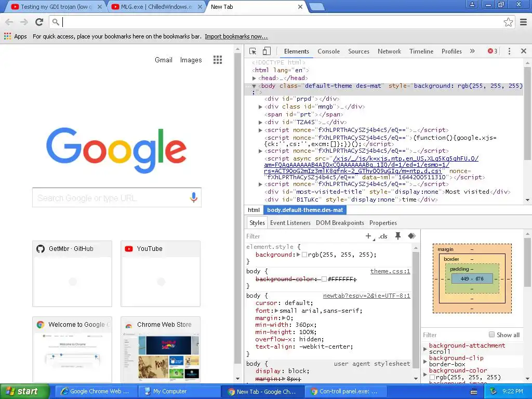This screenshot has width=532, height=399.
Task: Close the DevTools panel
Action: [x=524, y=51]
